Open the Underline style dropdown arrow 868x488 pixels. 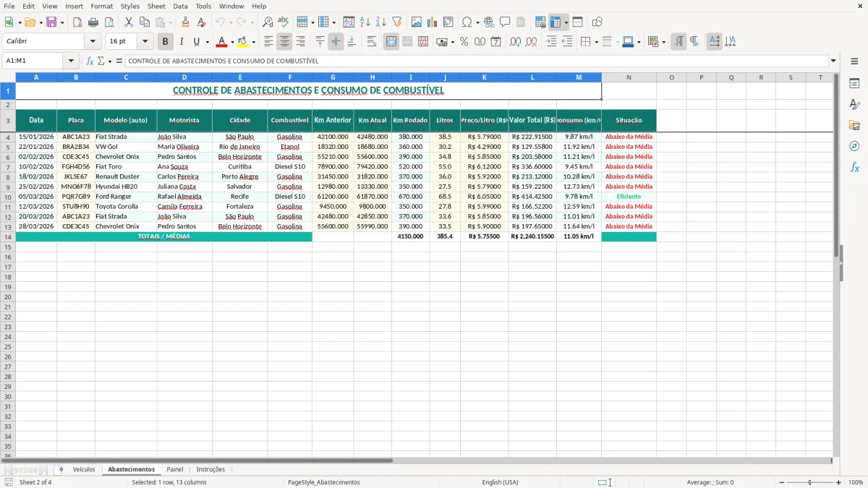pos(207,42)
